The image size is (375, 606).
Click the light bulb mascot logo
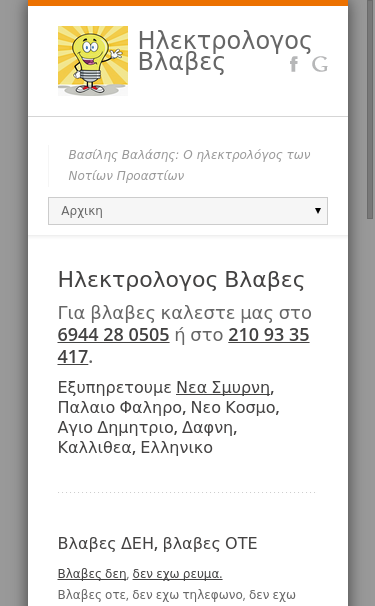coord(93,61)
